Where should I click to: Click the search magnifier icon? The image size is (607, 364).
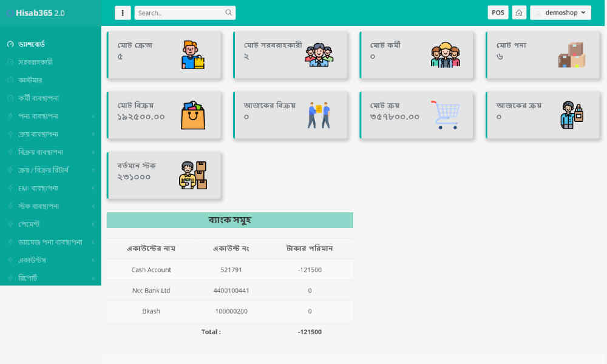228,13
